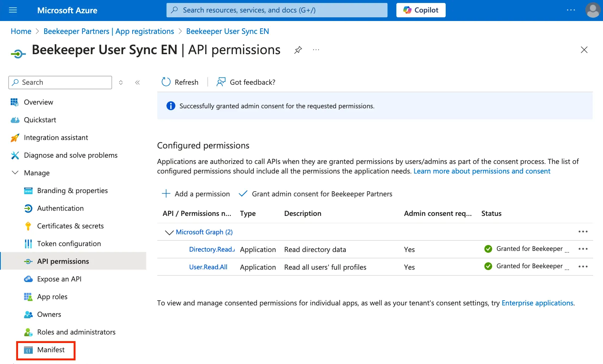This screenshot has height=364, width=603.
Task: Click the Certificates key icon
Action: (28, 226)
